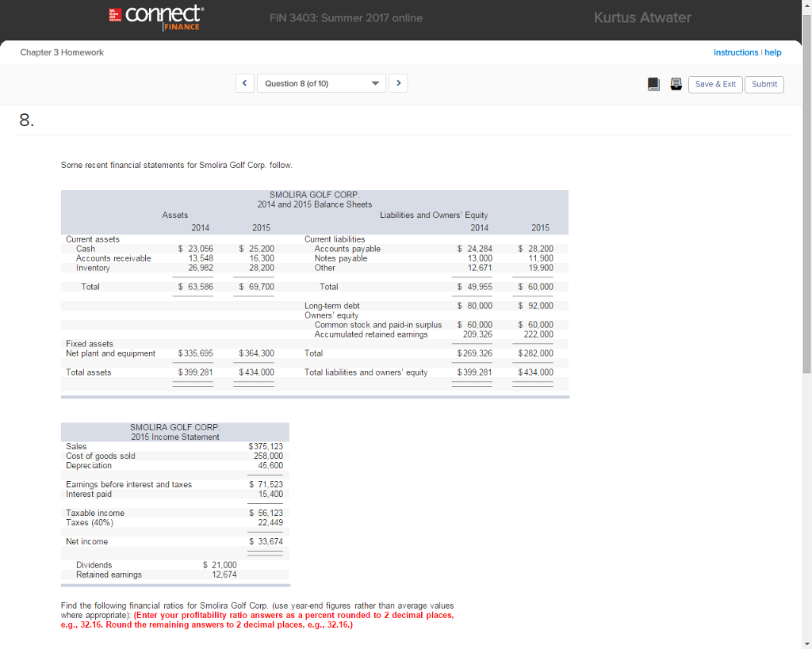Open the eBook icon
The height and width of the screenshot is (649, 812).
(653, 84)
